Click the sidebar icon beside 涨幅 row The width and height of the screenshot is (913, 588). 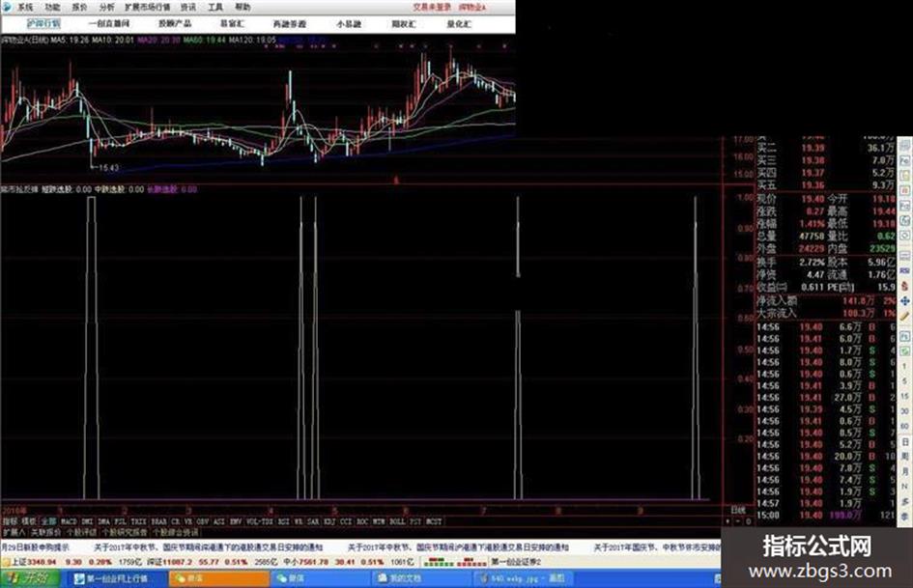[x=904, y=221]
